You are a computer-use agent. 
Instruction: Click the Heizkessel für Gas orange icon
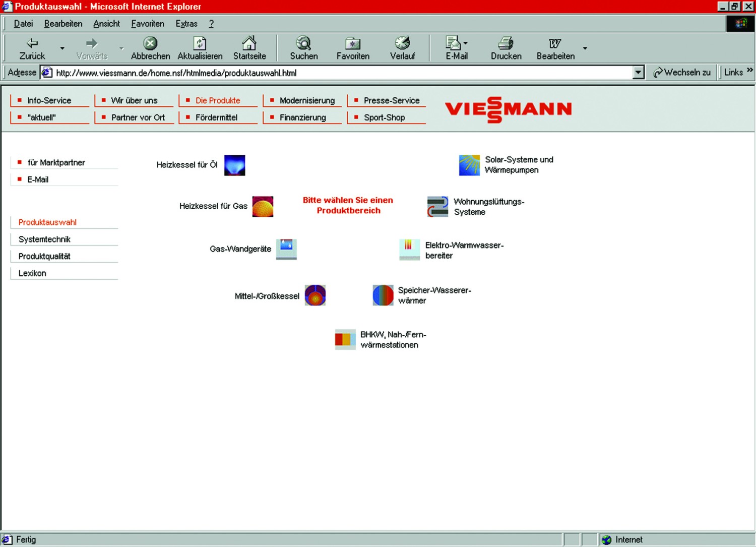pos(263,207)
